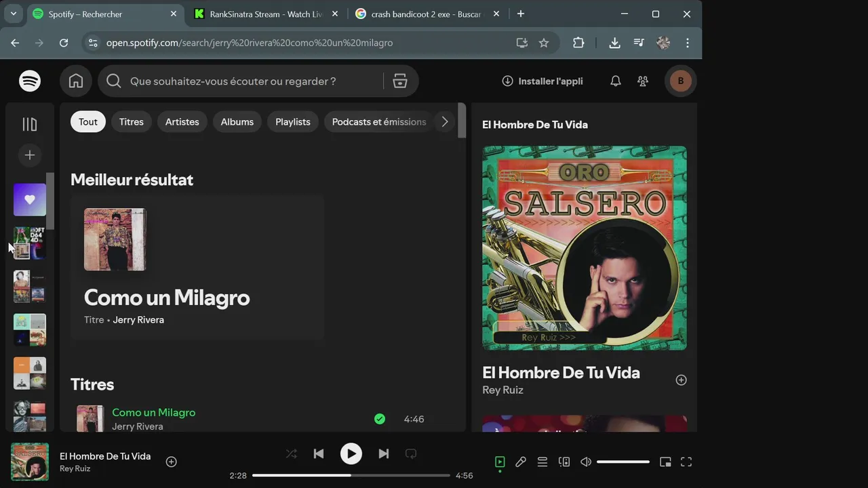Viewport: 868px width, 488px height.
Task: Adjust the volume slider
Action: pyautogui.click(x=623, y=462)
